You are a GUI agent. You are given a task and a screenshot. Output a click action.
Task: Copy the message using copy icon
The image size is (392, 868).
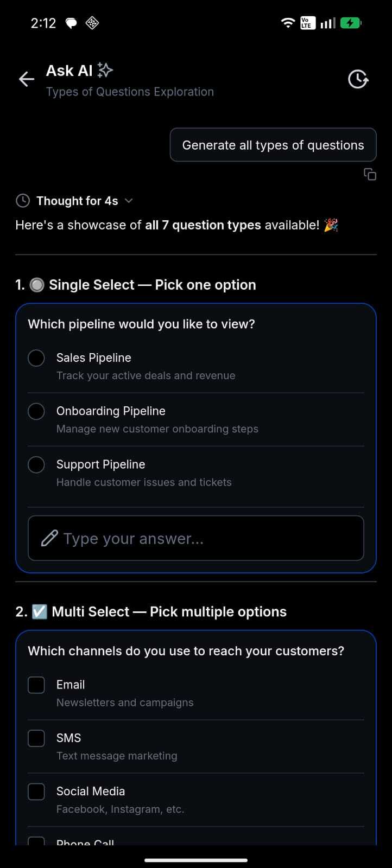click(370, 174)
